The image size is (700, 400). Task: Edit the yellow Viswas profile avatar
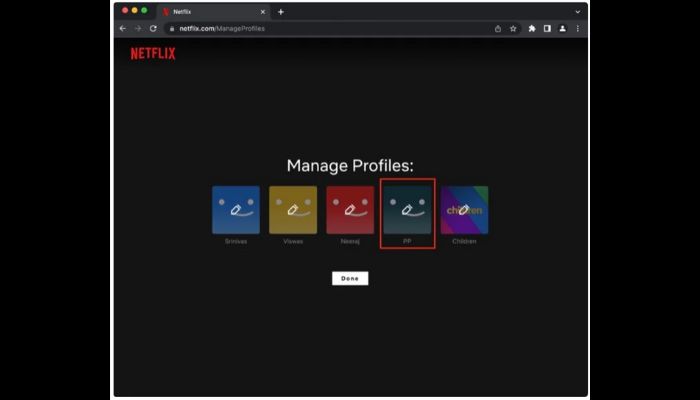pos(293,210)
